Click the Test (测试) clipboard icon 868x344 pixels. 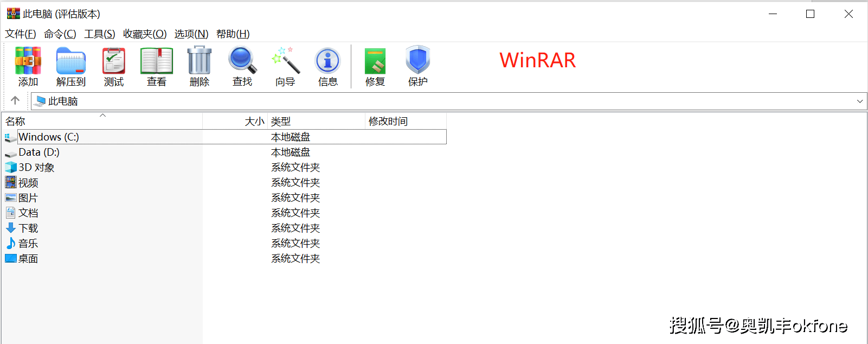point(114,60)
